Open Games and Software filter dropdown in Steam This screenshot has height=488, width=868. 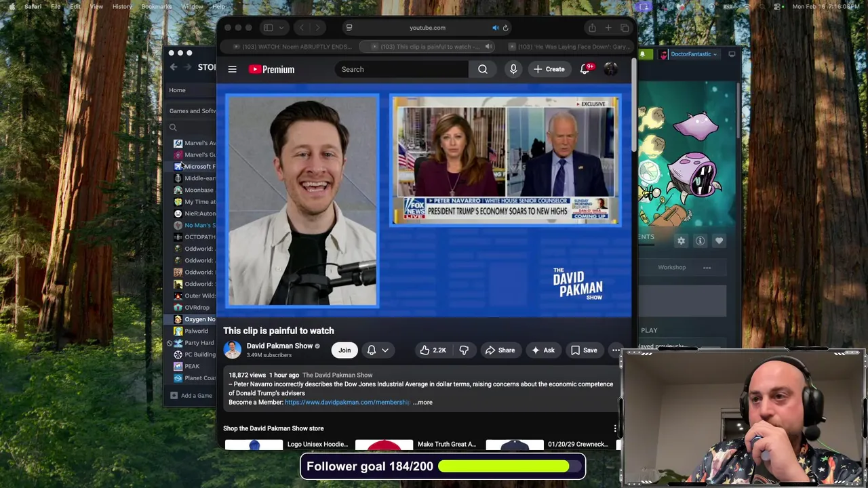[193, 111]
